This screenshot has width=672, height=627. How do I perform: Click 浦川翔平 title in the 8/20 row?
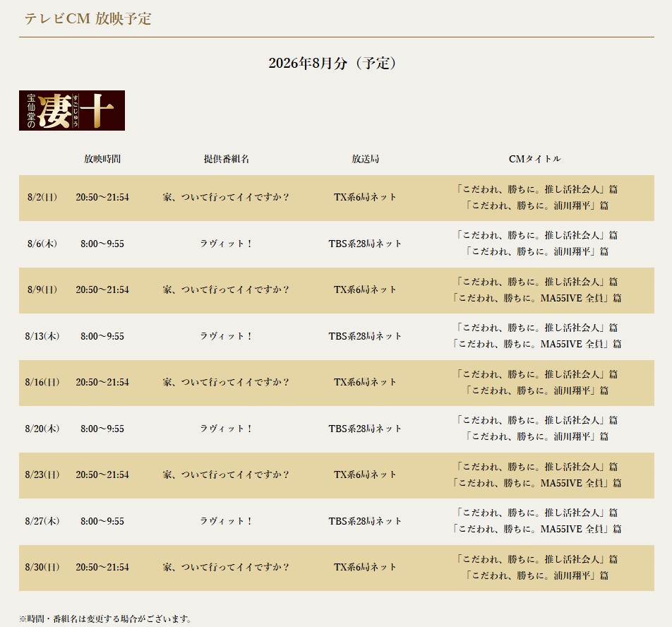(537, 437)
